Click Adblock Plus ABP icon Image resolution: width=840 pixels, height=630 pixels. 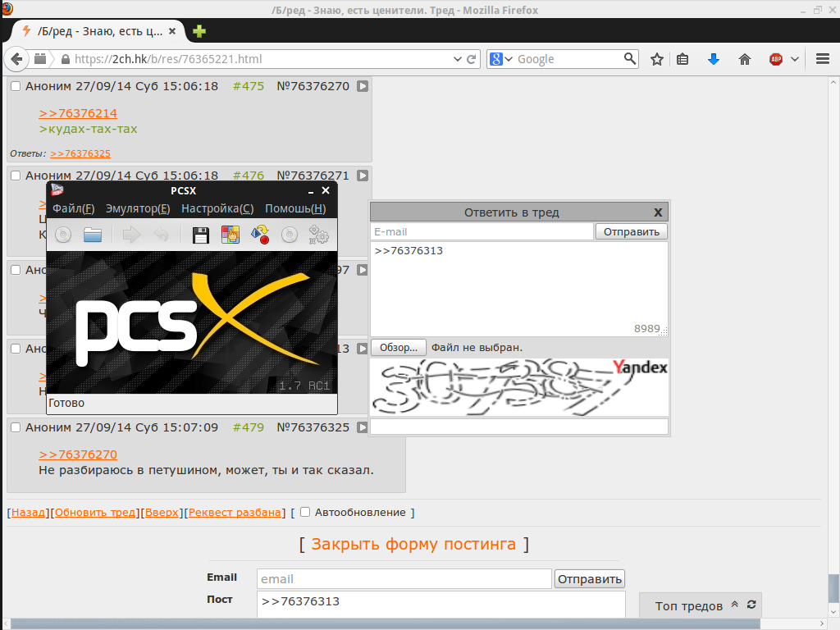click(776, 59)
